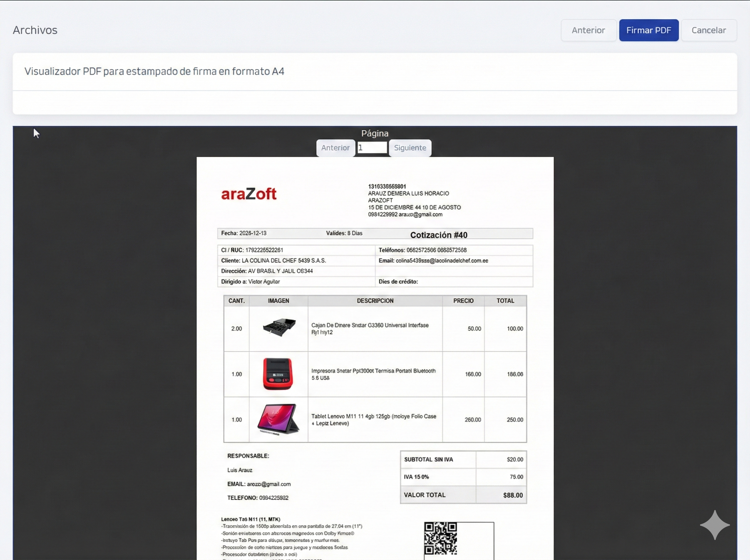This screenshot has height=560, width=750.
Task: Go to previous PDF page with Anterior
Action: pos(335,148)
